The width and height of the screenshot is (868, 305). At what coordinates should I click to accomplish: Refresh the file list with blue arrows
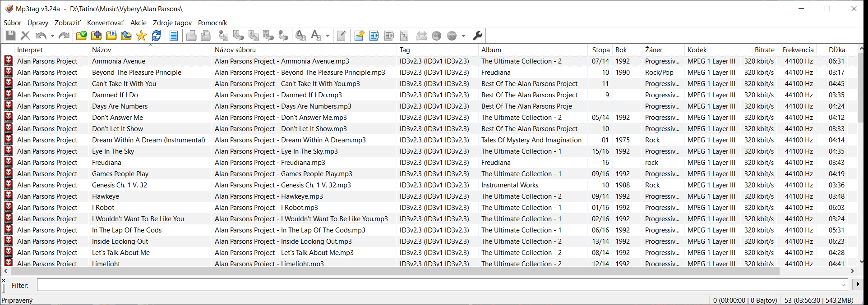click(x=157, y=36)
